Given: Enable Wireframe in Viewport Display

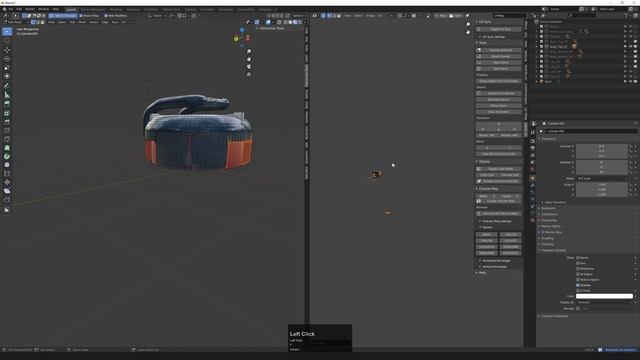Looking at the screenshot, I should 578,269.
